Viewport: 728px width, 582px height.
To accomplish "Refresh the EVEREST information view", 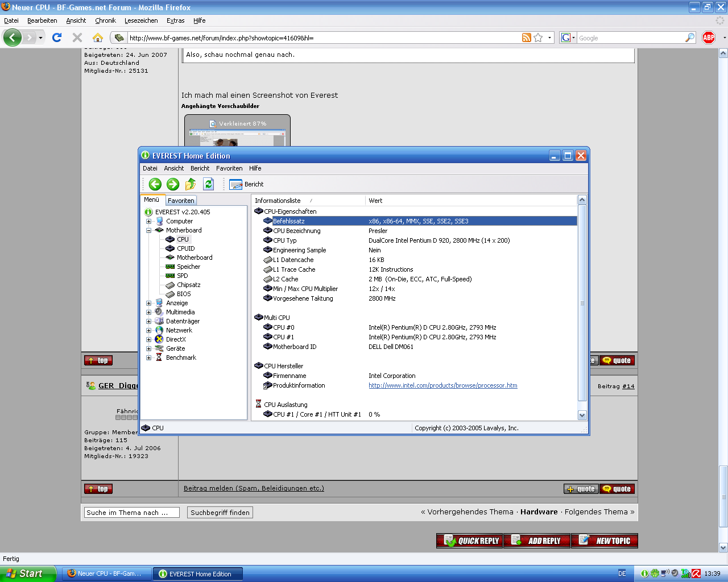I will (209, 184).
